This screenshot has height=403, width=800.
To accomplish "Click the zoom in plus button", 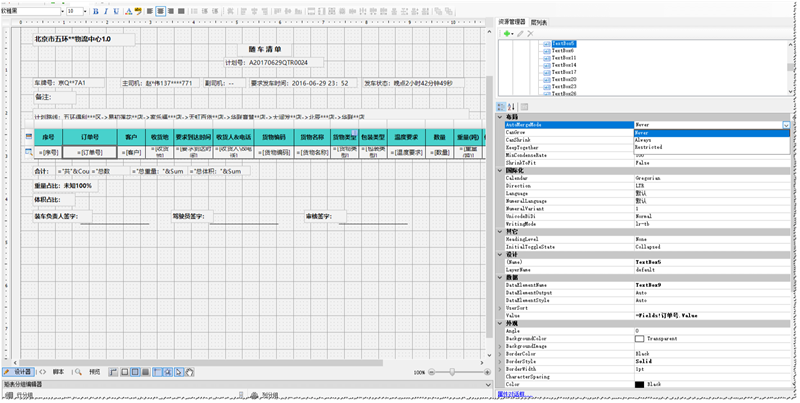I will tap(486, 371).
